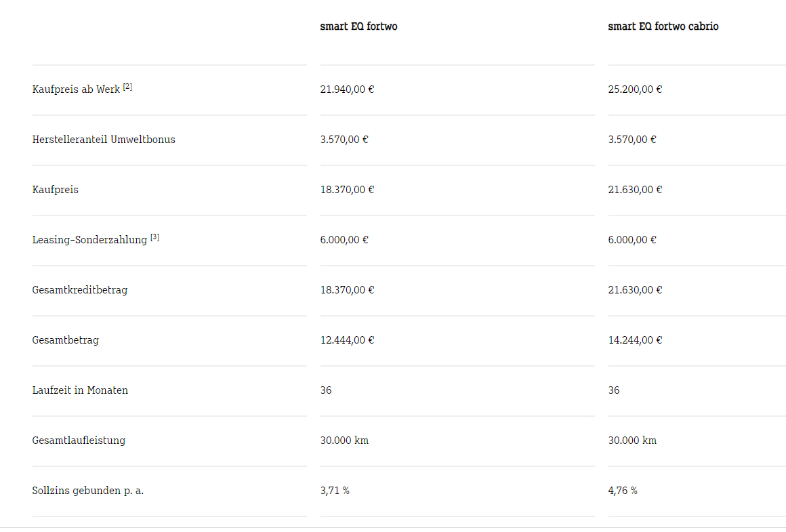Select the Laufzeit in Monaten label
The image size is (786, 532).
80,390
